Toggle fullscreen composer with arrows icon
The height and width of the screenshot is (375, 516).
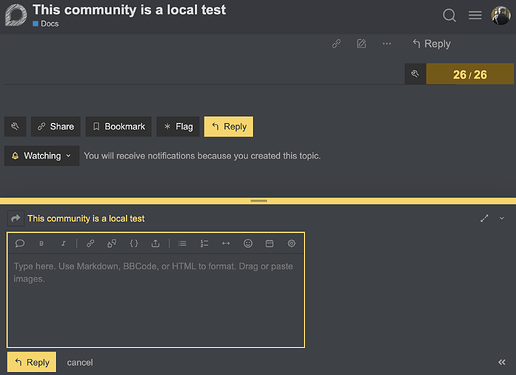click(x=484, y=218)
